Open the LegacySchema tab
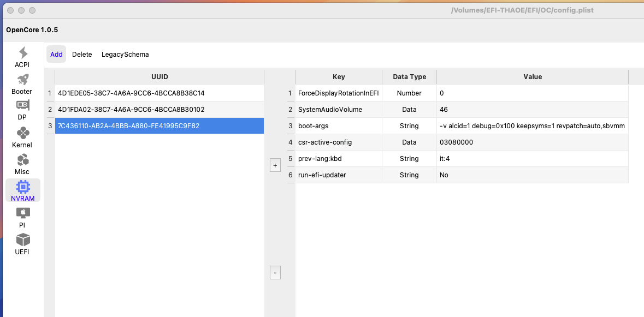 [125, 54]
